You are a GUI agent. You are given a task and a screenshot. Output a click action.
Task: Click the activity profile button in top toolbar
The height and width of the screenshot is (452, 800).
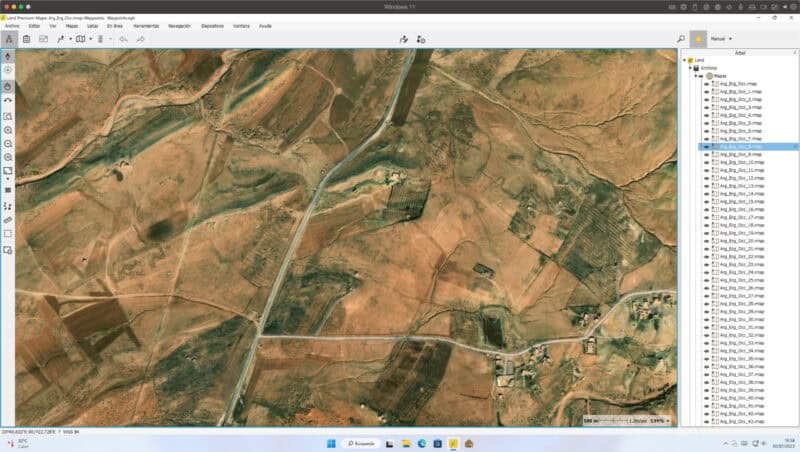(x=9, y=39)
